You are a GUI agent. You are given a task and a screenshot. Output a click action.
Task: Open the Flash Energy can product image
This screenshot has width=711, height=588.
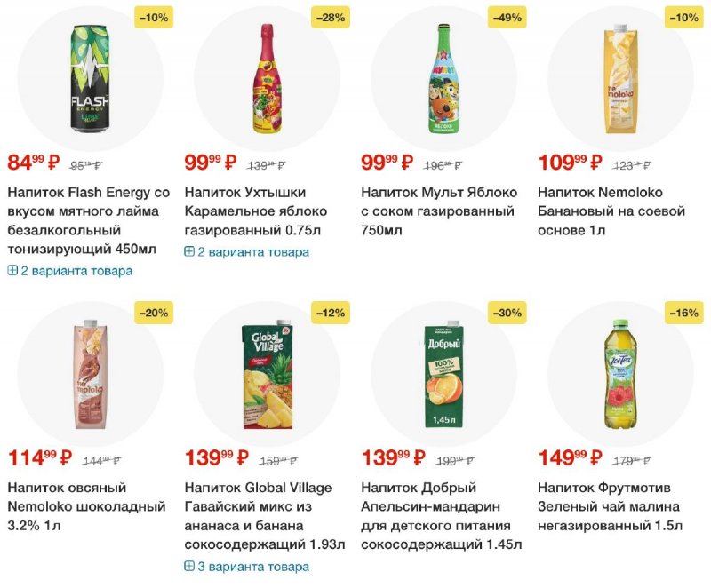coord(91,79)
